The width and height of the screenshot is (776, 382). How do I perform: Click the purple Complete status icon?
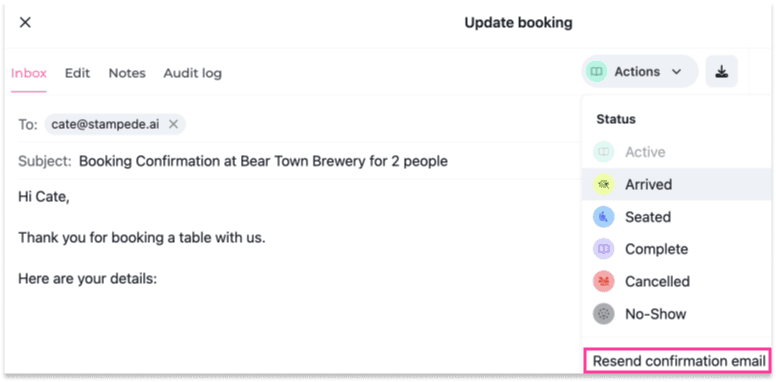(x=604, y=249)
